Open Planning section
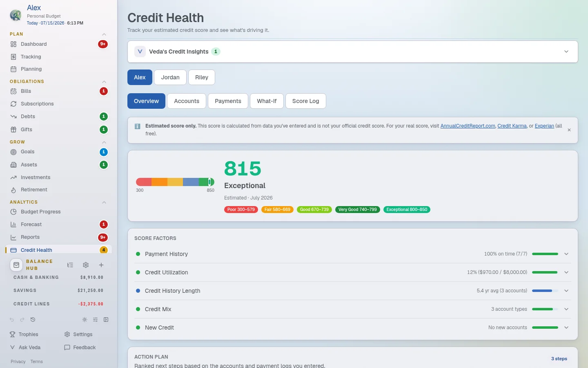Viewport: 588px width, 368px height. click(58, 69)
